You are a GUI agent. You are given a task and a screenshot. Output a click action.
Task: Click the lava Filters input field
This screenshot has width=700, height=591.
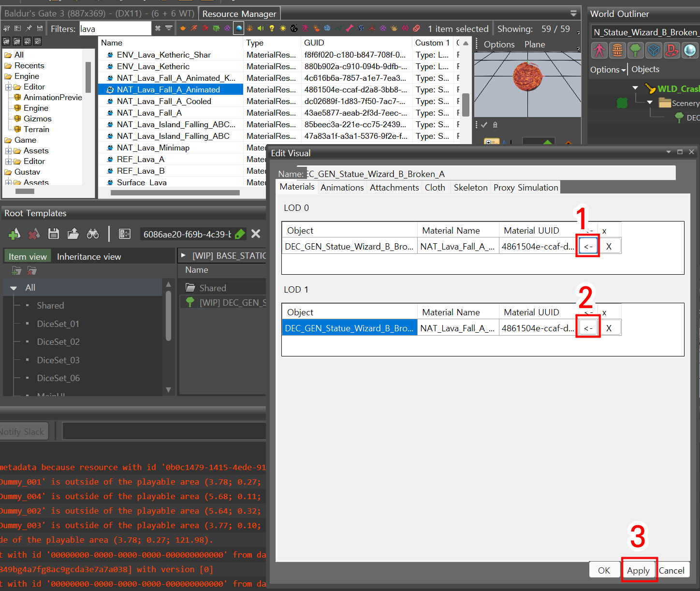coord(115,29)
